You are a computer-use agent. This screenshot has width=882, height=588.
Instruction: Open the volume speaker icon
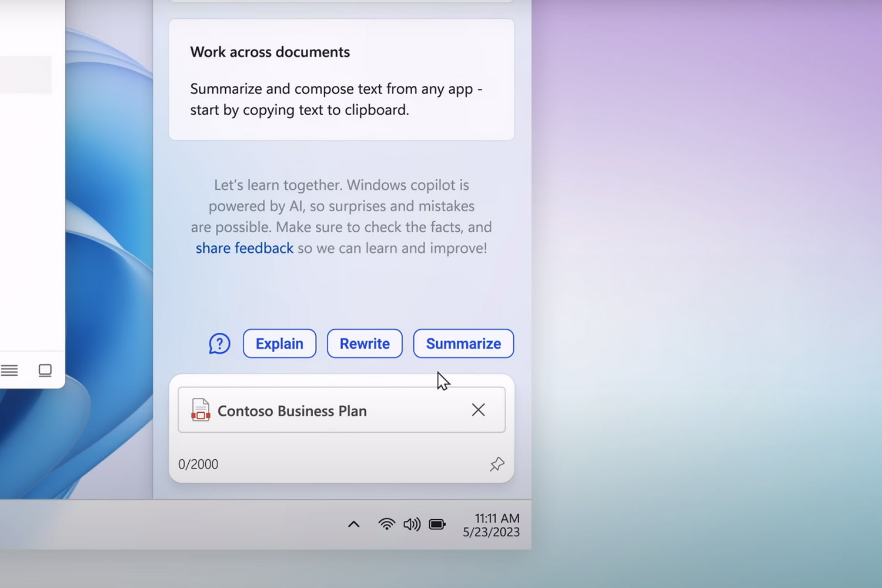(412, 524)
